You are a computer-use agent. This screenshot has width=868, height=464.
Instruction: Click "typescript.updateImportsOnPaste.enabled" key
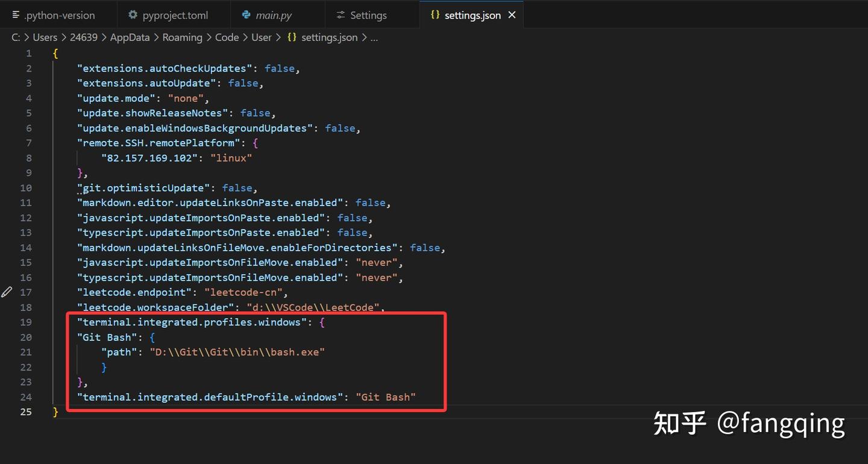pos(201,233)
